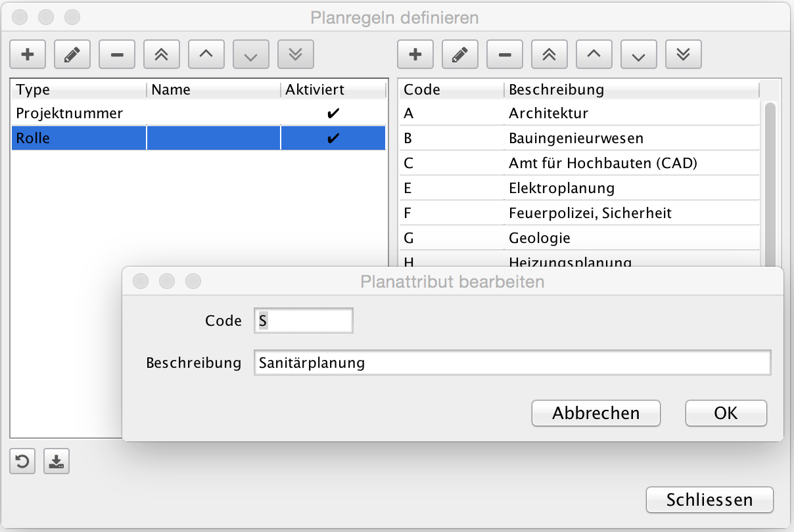The image size is (794, 532).
Task: Move code up one with right single-up arrow
Action: 594,55
